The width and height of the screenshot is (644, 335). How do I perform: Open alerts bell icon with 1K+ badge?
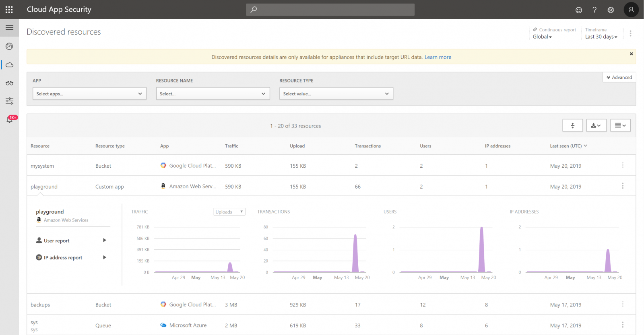point(10,119)
